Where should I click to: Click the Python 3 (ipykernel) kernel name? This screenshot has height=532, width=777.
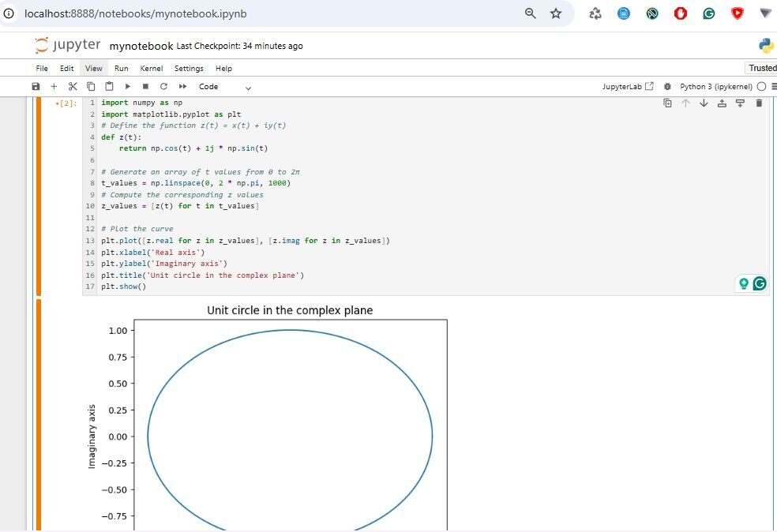pyautogui.click(x=715, y=86)
